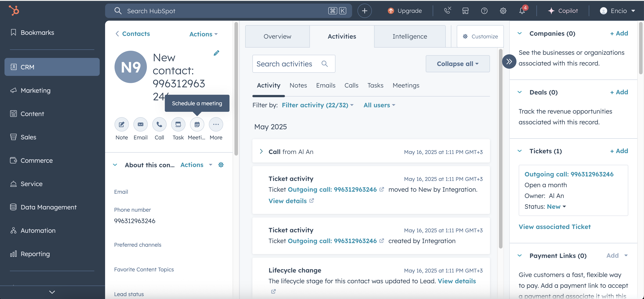Open the Email icon on contact record

pos(141,124)
